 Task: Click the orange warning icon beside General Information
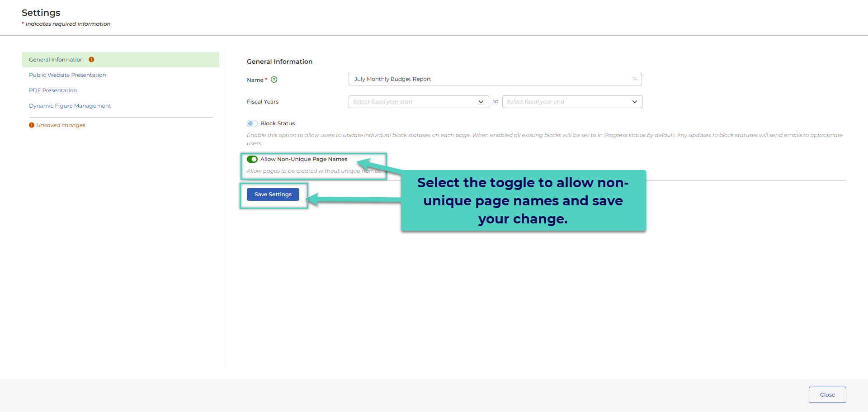[x=91, y=60]
